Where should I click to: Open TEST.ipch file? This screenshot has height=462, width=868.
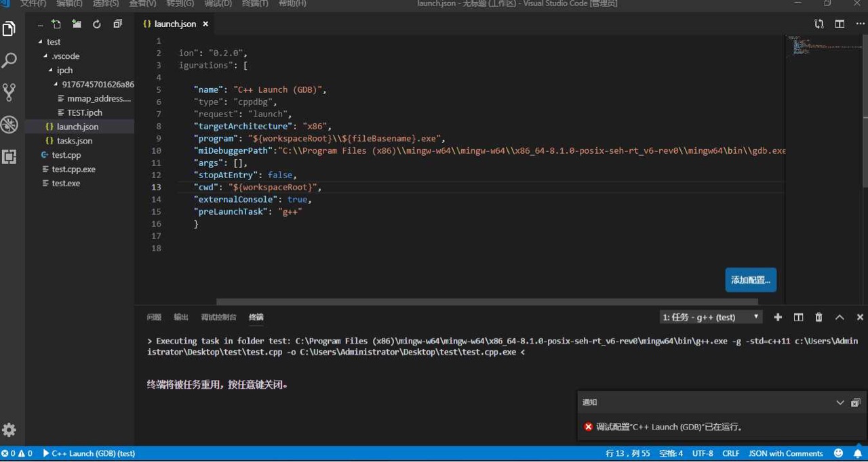(x=85, y=112)
